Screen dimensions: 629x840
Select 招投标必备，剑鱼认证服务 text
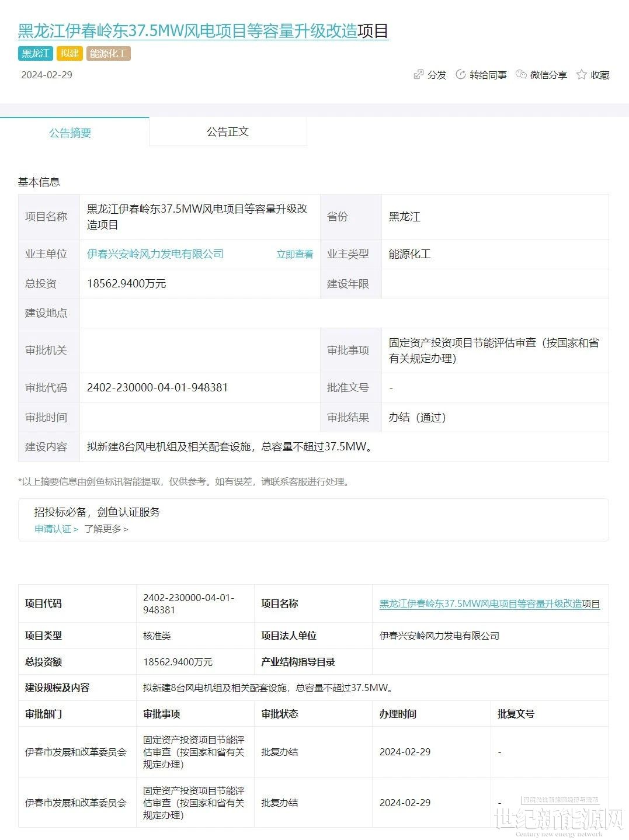coord(97,512)
